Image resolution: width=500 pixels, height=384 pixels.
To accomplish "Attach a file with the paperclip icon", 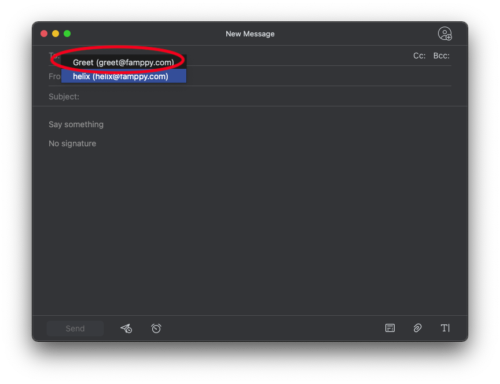I will [x=417, y=328].
